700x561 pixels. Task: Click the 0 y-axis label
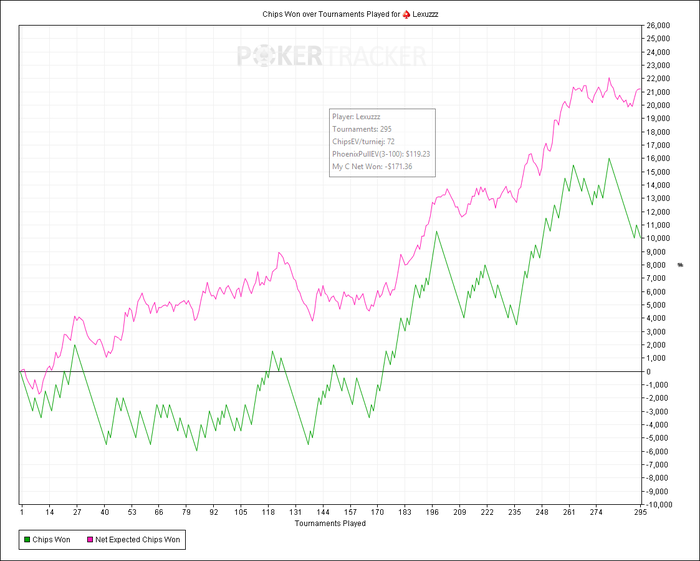pyautogui.click(x=649, y=371)
